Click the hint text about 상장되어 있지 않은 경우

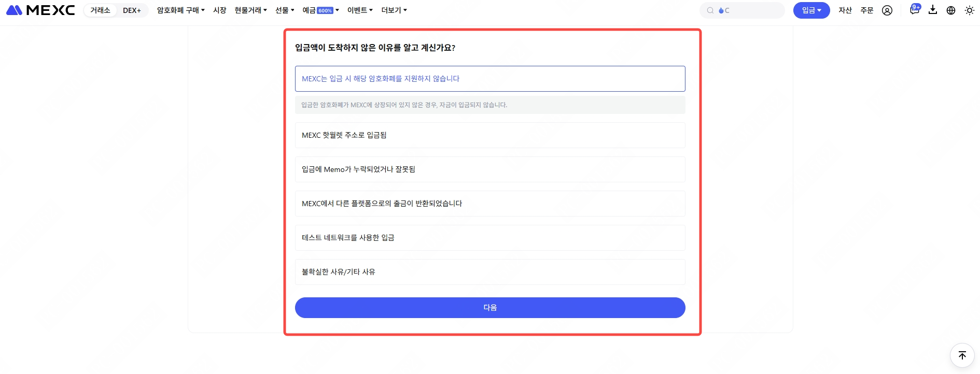coord(404,105)
